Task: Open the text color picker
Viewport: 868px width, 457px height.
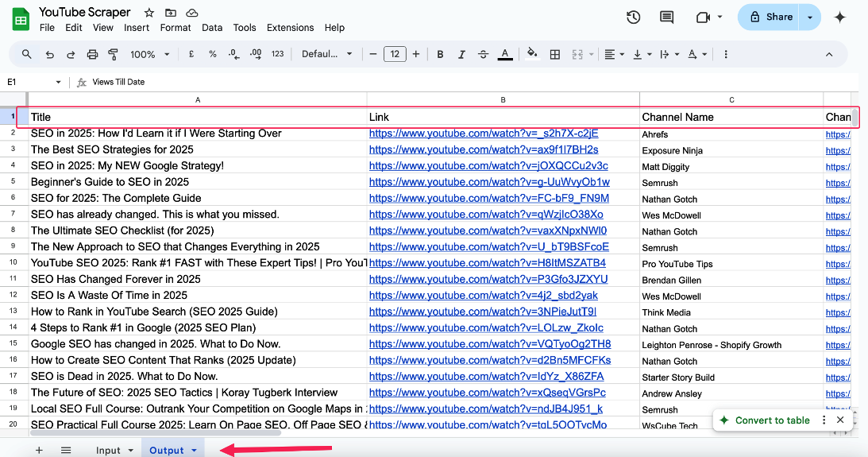Action: point(505,54)
